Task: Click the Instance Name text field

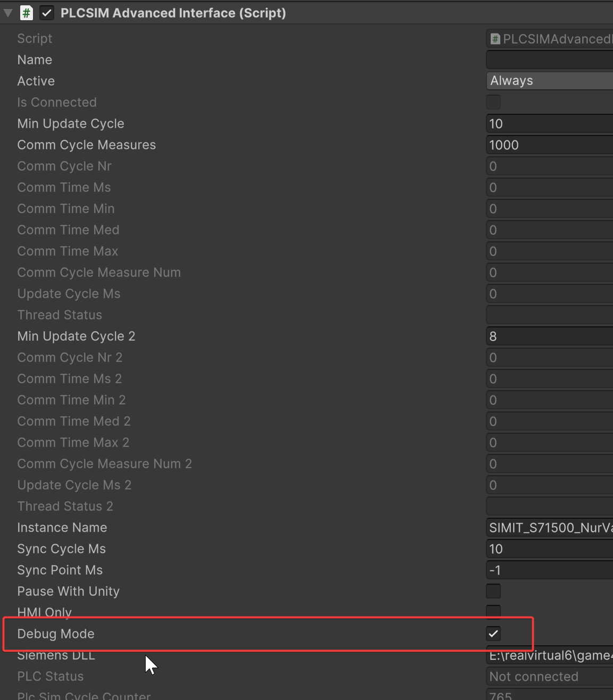Action: [549, 528]
